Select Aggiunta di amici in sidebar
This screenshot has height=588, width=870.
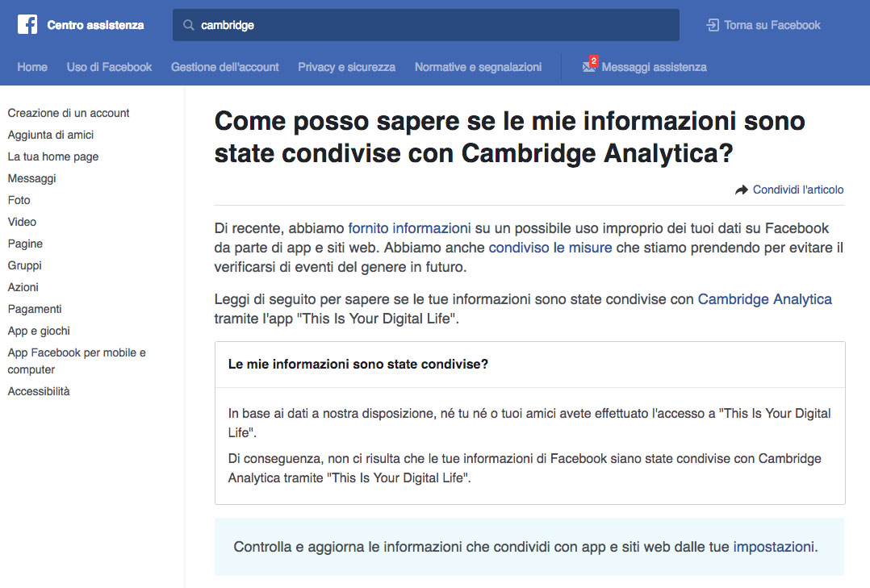tap(51, 135)
